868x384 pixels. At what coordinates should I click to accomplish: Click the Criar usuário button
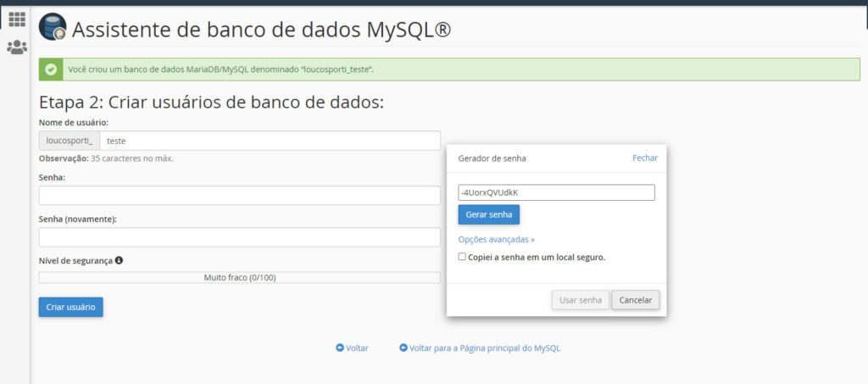pos(70,306)
